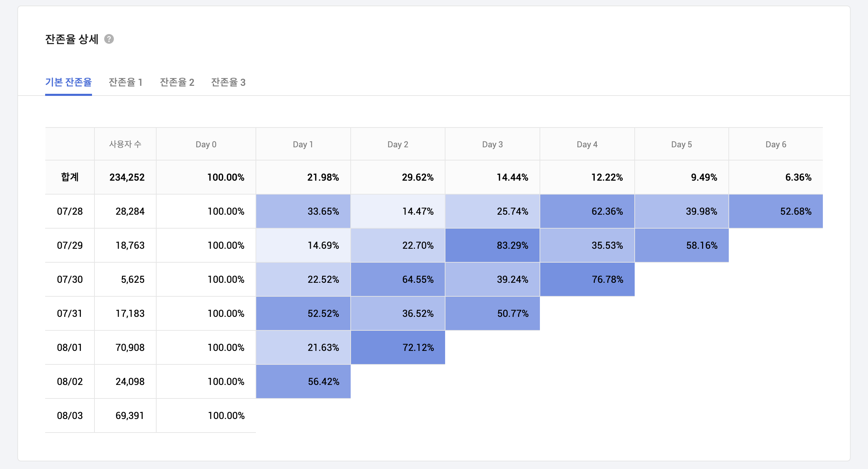Click the 14.69% cell for 07/29

click(303, 245)
